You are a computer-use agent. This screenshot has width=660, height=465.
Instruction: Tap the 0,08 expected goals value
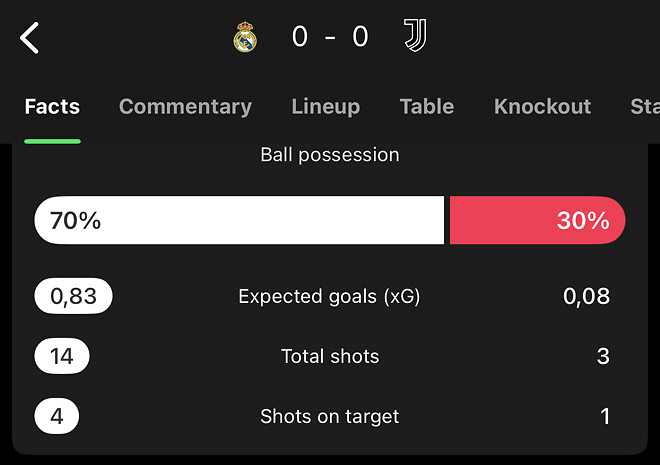pyautogui.click(x=586, y=297)
